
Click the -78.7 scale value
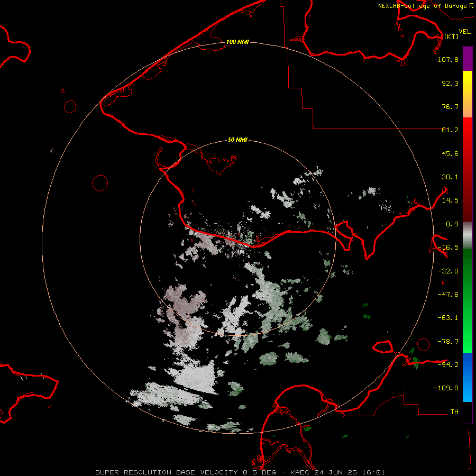click(x=448, y=342)
